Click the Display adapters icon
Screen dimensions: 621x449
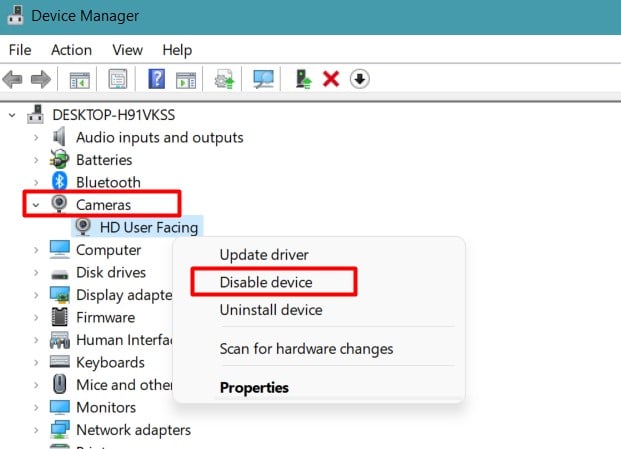pos(60,295)
